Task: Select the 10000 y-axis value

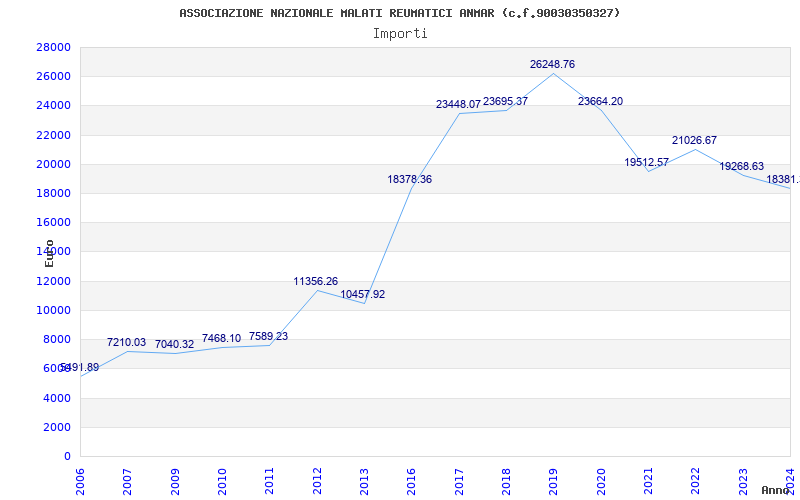Action: point(54,310)
